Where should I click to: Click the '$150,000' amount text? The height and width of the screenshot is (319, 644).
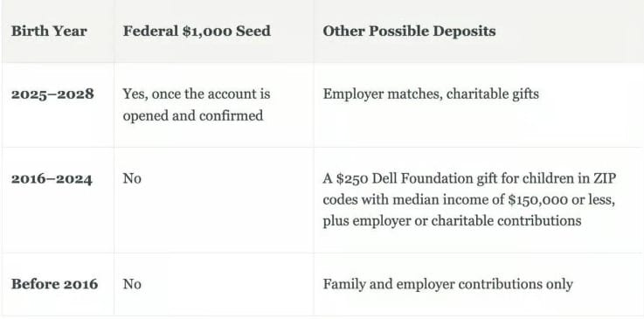point(538,200)
